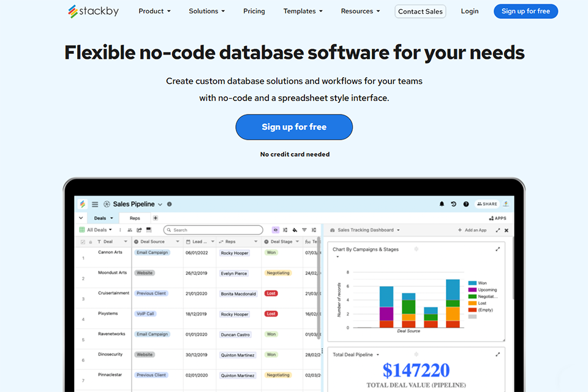The image size is (588, 392).
Task: Click the Upcoming legend color swatch
Action: coord(472,290)
